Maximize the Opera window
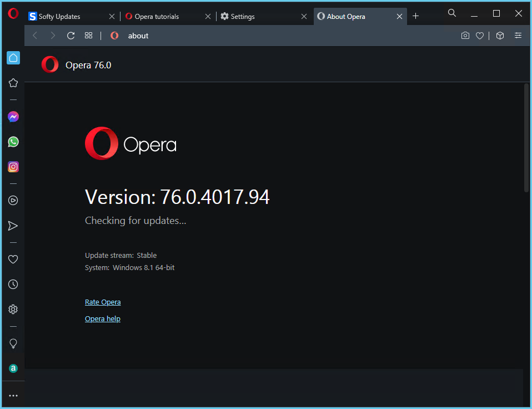532x409 pixels. [x=496, y=13]
